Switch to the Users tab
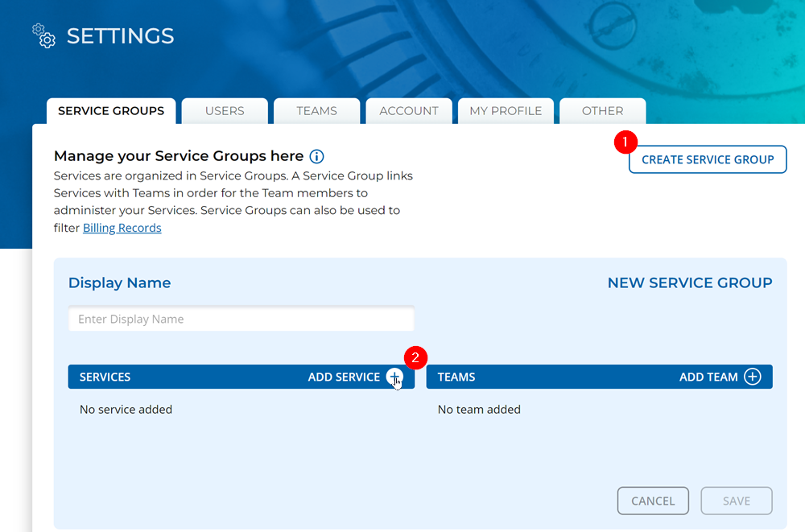The width and height of the screenshot is (805, 532). (x=225, y=111)
